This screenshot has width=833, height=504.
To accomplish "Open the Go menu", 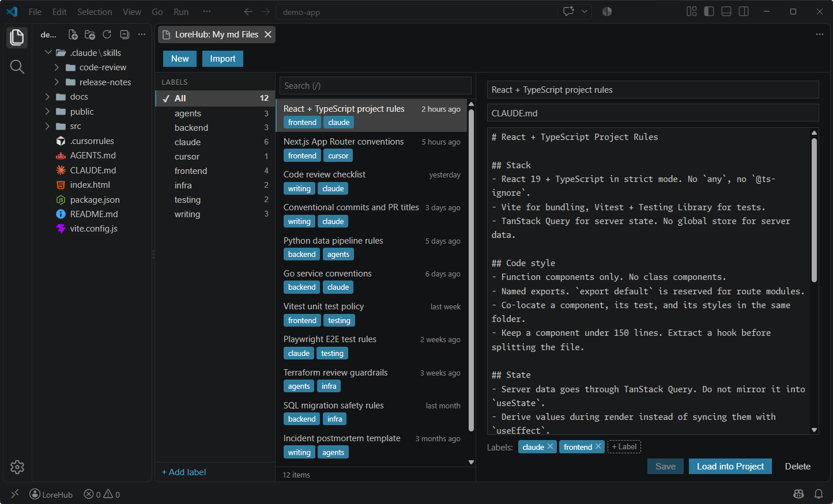I will 157,12.
